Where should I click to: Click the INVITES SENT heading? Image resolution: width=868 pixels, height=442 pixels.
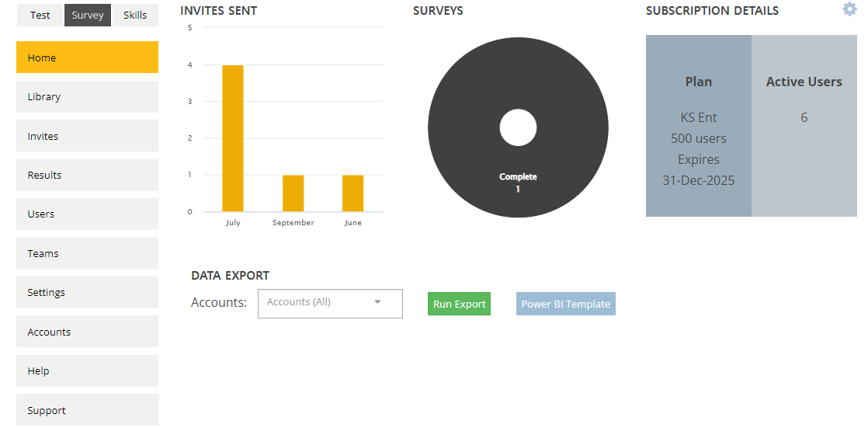coord(219,11)
